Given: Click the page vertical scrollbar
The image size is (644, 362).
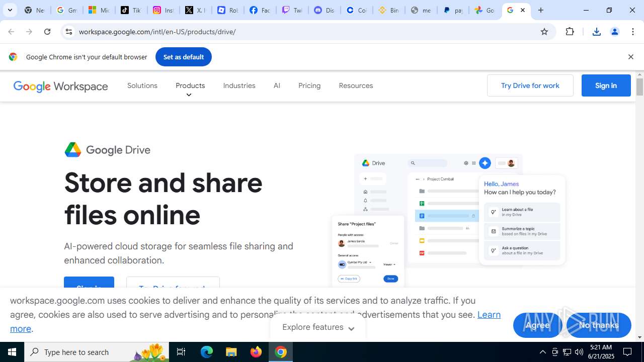Looking at the screenshot, I should (x=639, y=86).
